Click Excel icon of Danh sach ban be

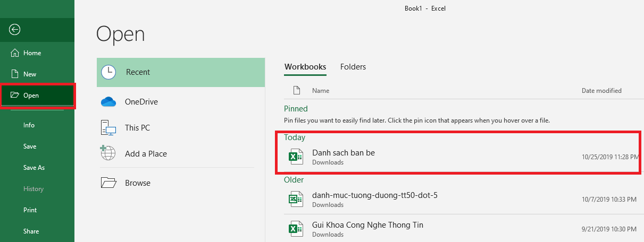click(295, 157)
